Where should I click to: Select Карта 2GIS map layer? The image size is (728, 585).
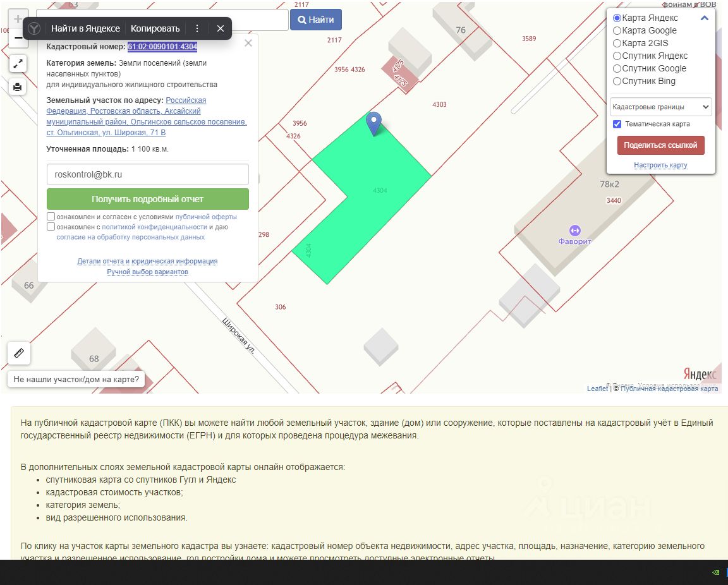tap(617, 43)
